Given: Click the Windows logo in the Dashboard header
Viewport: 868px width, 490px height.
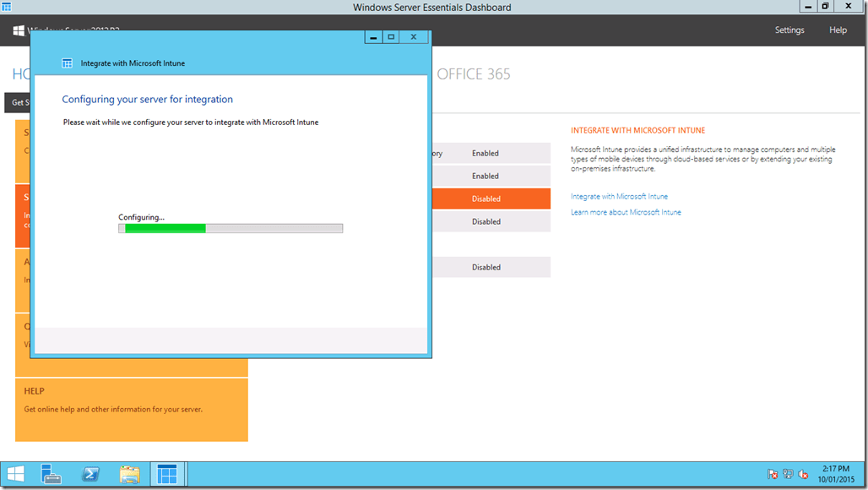Looking at the screenshot, I should (19, 31).
